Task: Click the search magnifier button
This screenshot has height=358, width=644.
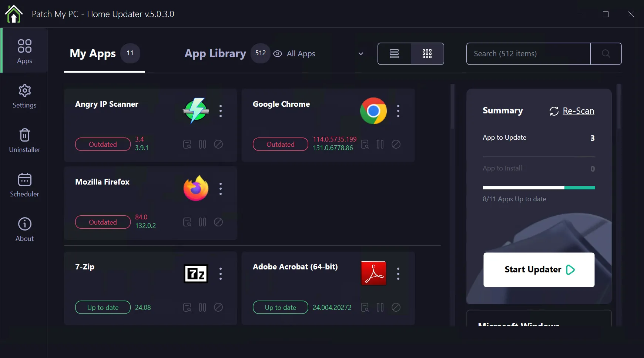Action: [x=606, y=54]
